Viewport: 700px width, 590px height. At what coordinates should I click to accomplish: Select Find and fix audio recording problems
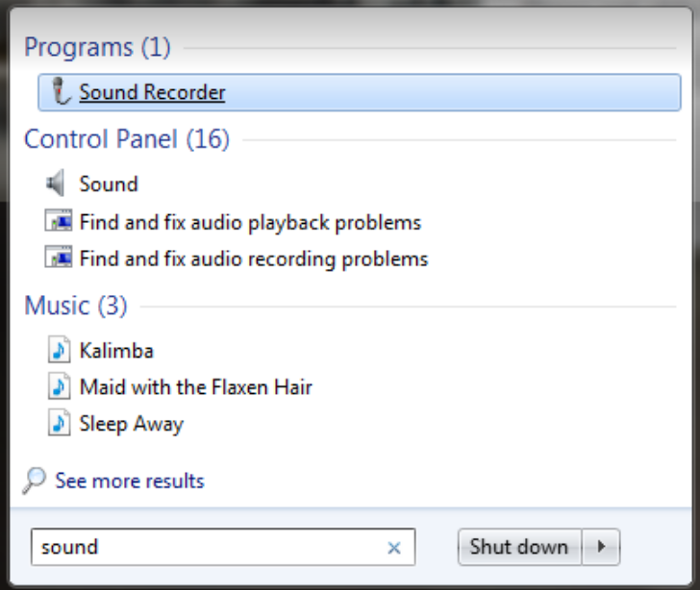[254, 258]
